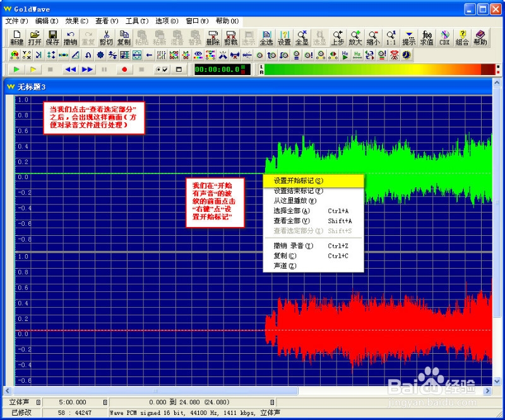Click the device window icon beside time display
Viewport: 505px width, 420px height.
(x=179, y=69)
